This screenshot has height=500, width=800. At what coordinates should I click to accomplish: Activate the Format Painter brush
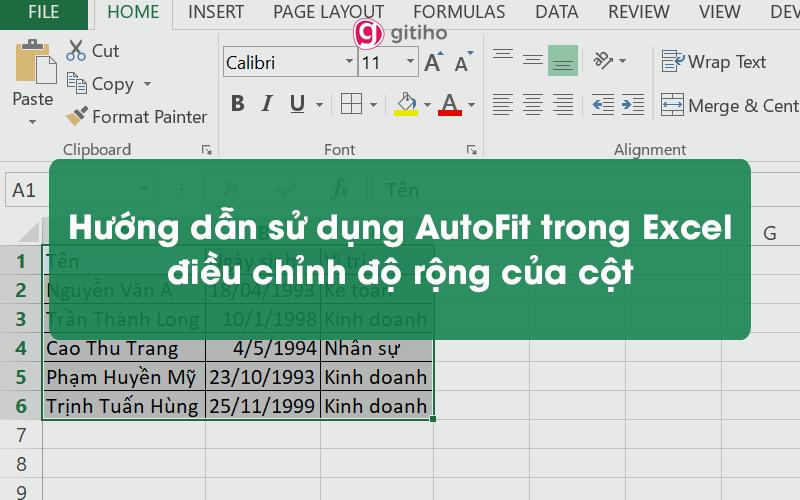point(137,117)
